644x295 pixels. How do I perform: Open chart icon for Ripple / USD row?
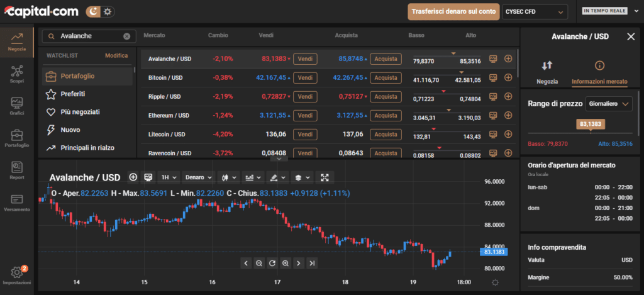tap(493, 96)
